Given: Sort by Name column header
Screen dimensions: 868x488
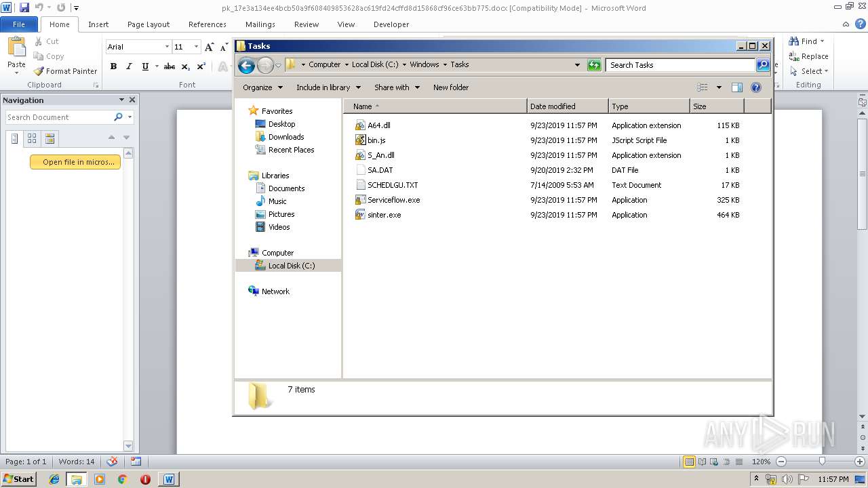Looking at the screenshot, I should [x=435, y=106].
